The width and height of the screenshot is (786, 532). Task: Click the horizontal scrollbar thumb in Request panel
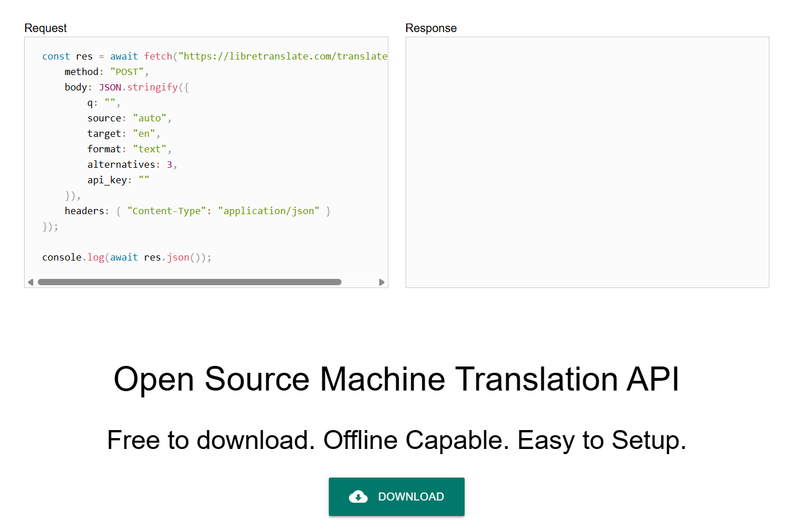click(190, 282)
